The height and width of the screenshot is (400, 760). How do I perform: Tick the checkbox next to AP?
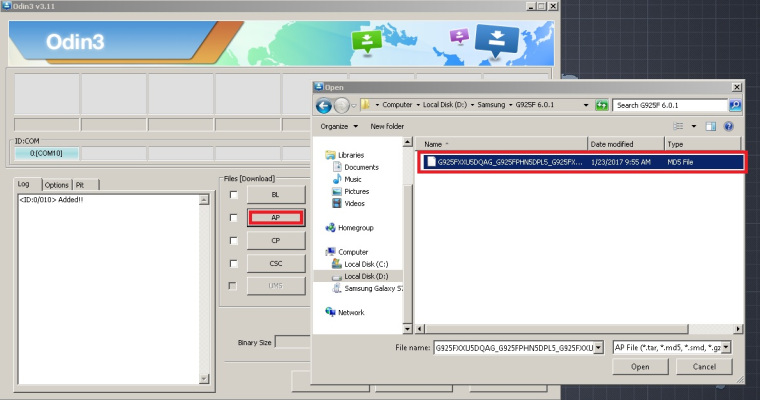[233, 217]
